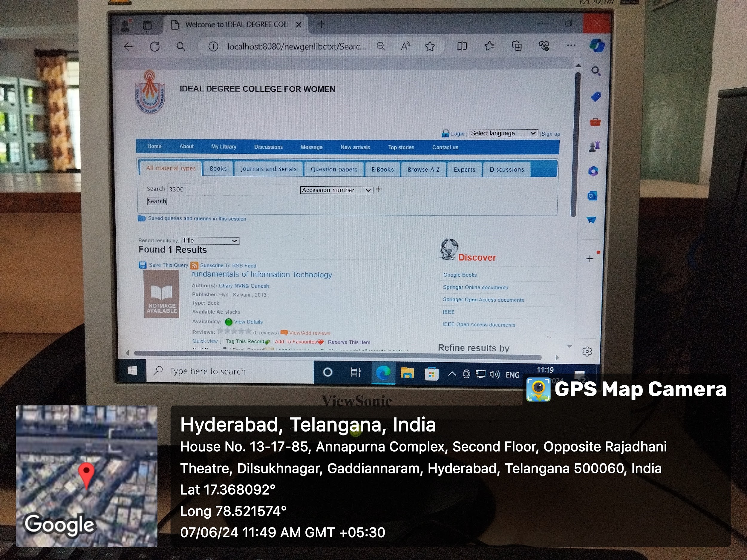Click the Sign up link
This screenshot has height=560, width=747.
coord(551,134)
